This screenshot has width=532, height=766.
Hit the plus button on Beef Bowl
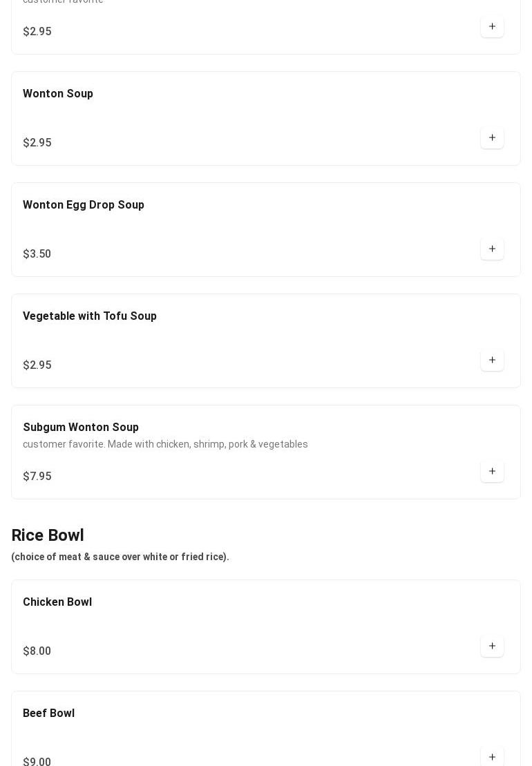pyautogui.click(x=492, y=756)
